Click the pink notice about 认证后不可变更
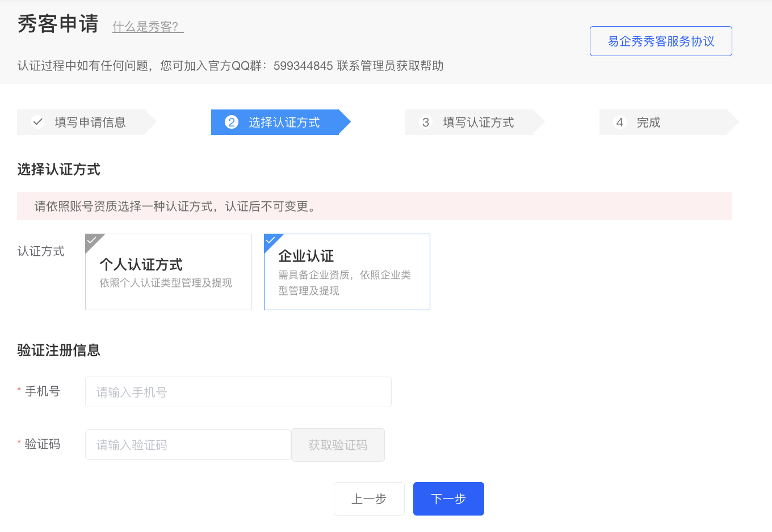The height and width of the screenshot is (532, 772). pyautogui.click(x=374, y=206)
